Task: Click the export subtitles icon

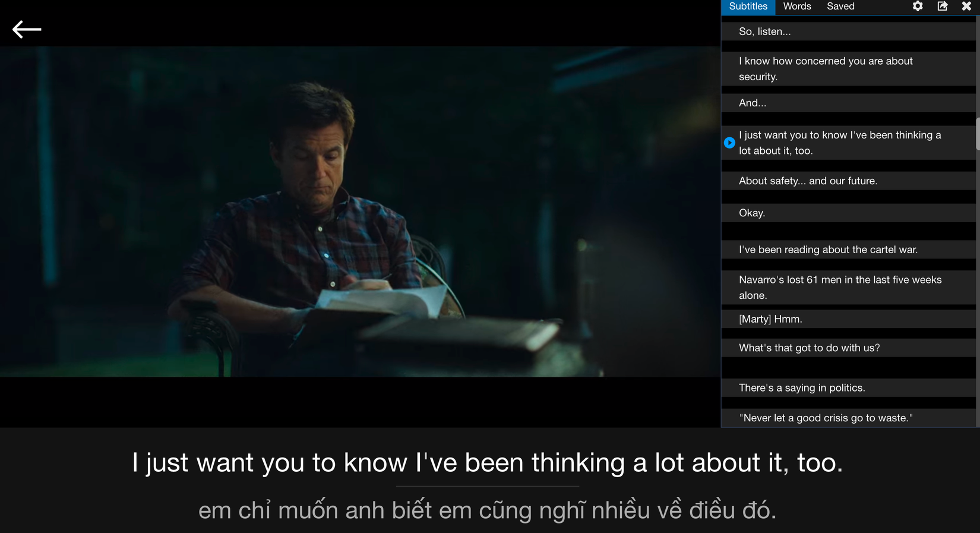Action: (943, 7)
